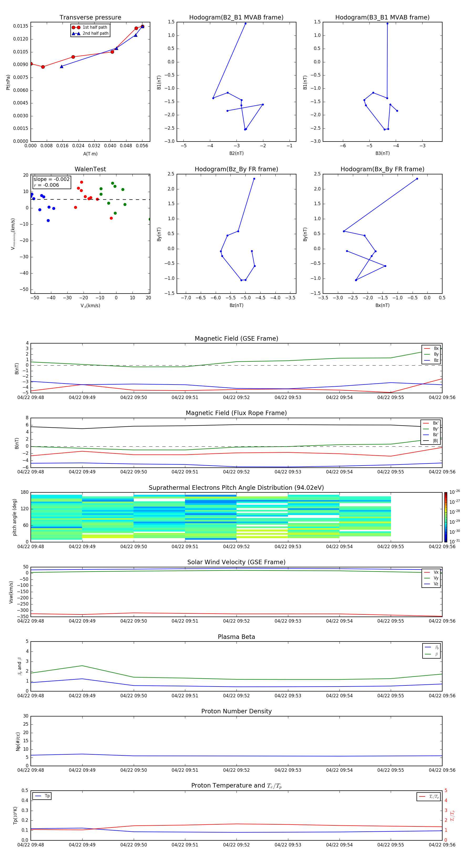Click the 'By' legend entry in GSE magnetic field plot
The width and height of the screenshot is (473, 868).
click(431, 355)
